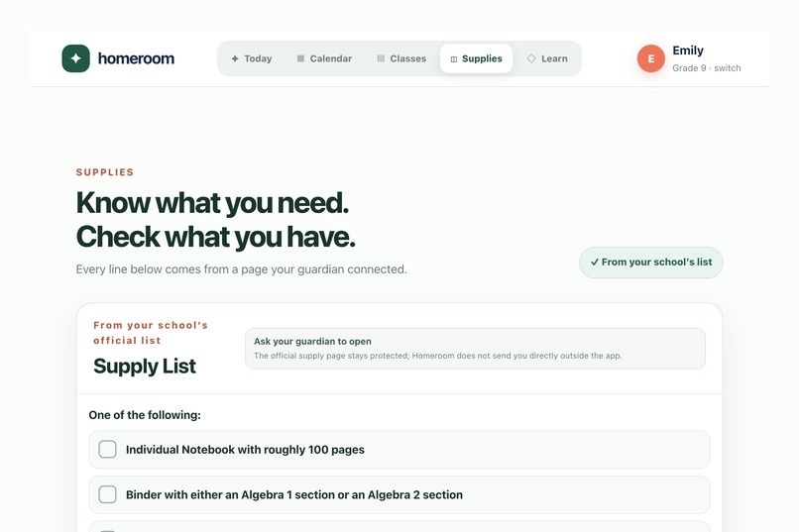Select the Supplies tab
This screenshot has width=799, height=532.
click(477, 58)
